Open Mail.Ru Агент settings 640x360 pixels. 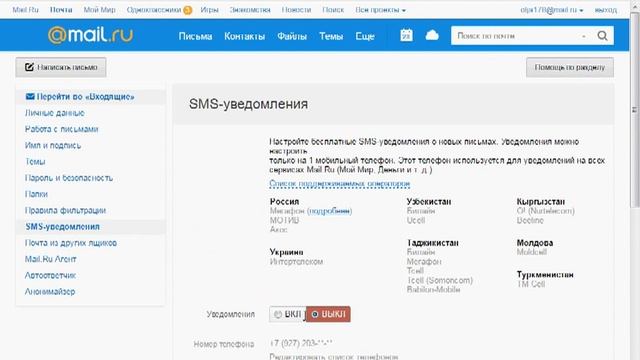51,259
